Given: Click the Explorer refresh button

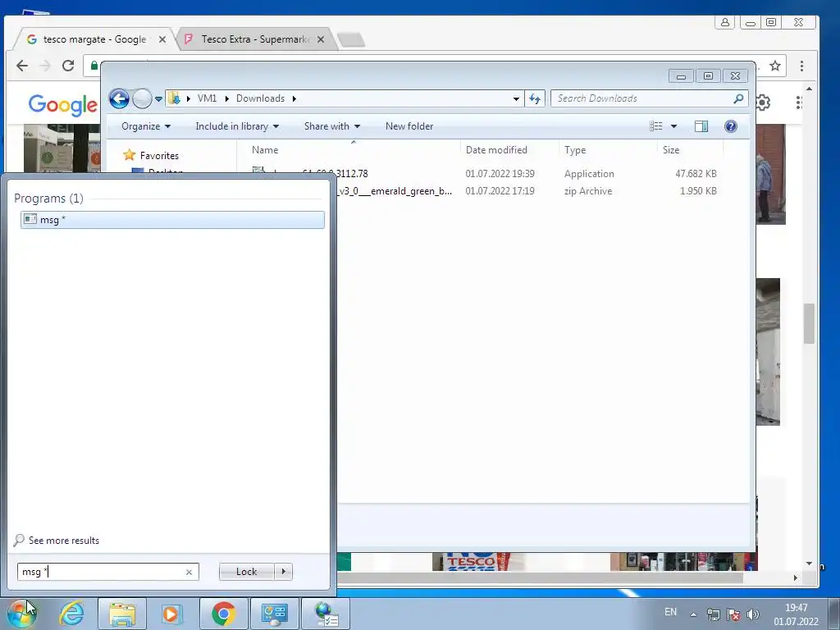Looking at the screenshot, I should [x=535, y=98].
